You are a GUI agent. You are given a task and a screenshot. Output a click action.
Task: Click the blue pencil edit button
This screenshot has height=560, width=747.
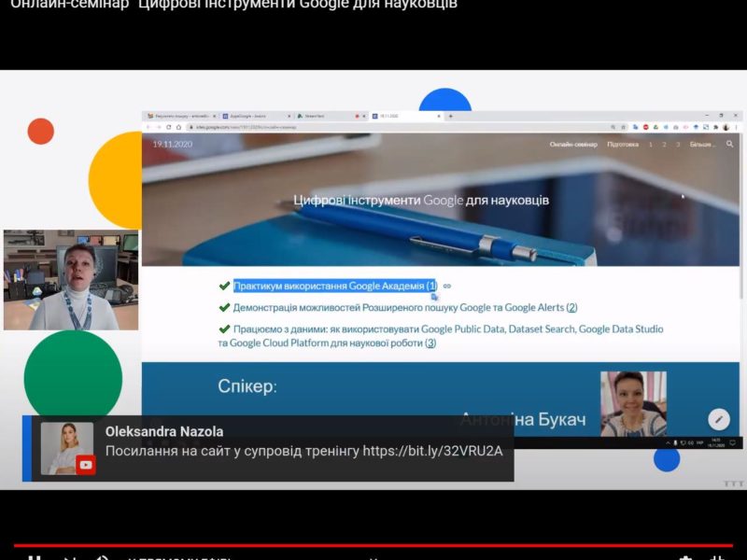coord(718,419)
